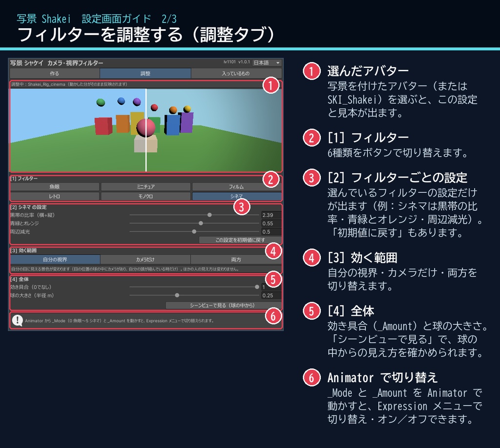
Task: Select the 魚眼 filter button
Action: click(55, 187)
